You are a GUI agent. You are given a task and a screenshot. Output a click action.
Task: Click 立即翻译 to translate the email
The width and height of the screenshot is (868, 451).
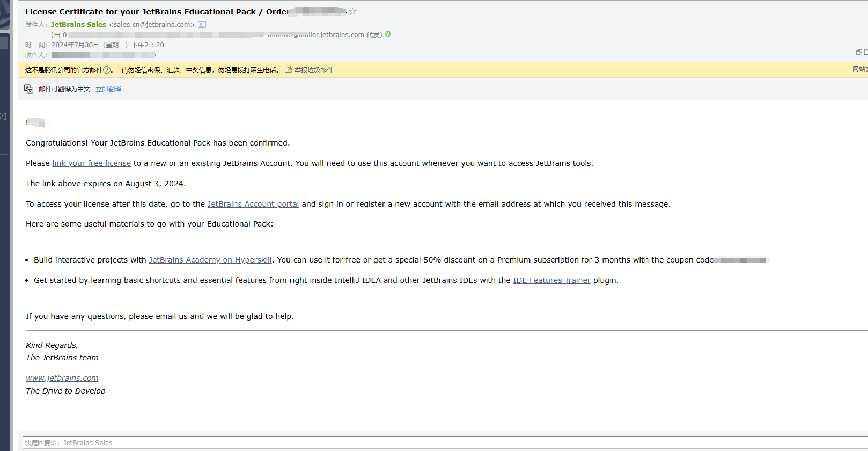pyautogui.click(x=108, y=89)
